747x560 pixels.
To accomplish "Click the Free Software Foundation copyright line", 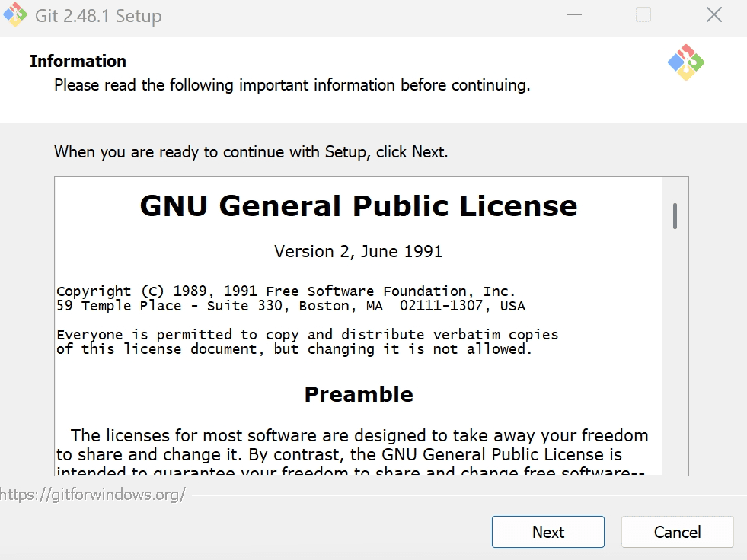I will 286,291.
